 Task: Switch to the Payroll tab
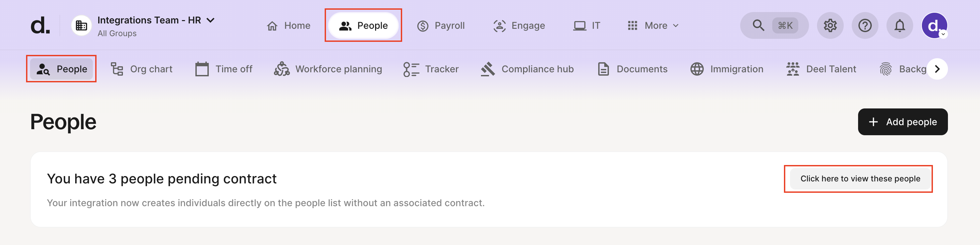(441, 25)
